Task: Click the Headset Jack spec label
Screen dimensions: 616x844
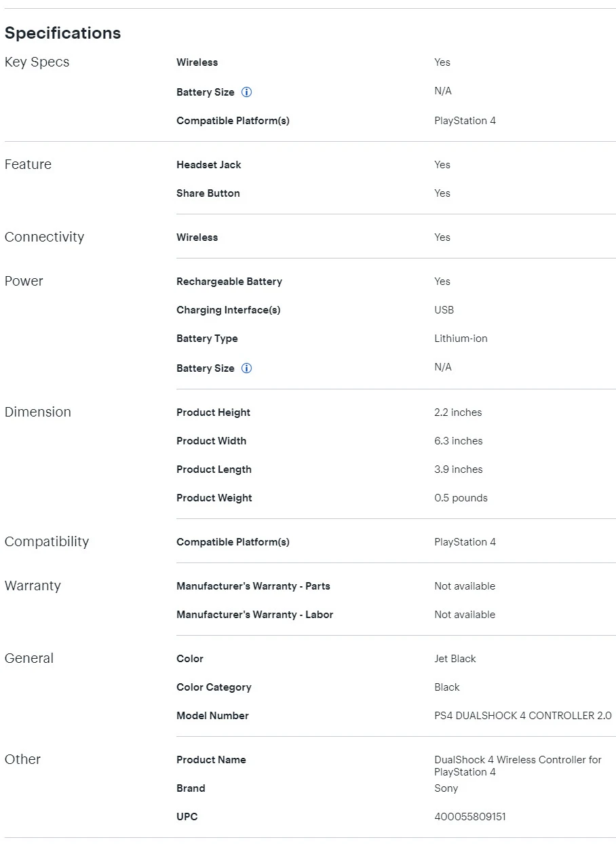Action: (209, 165)
